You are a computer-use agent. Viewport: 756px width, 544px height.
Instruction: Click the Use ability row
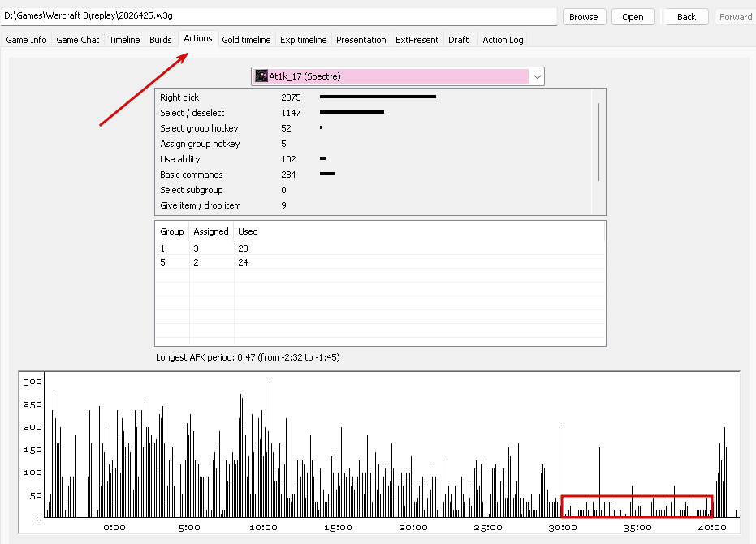pyautogui.click(x=374, y=159)
